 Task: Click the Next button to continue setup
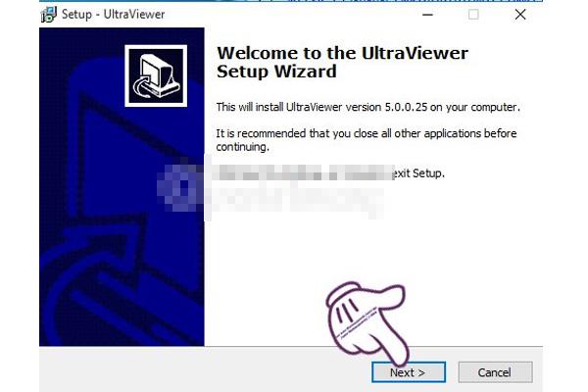(409, 372)
